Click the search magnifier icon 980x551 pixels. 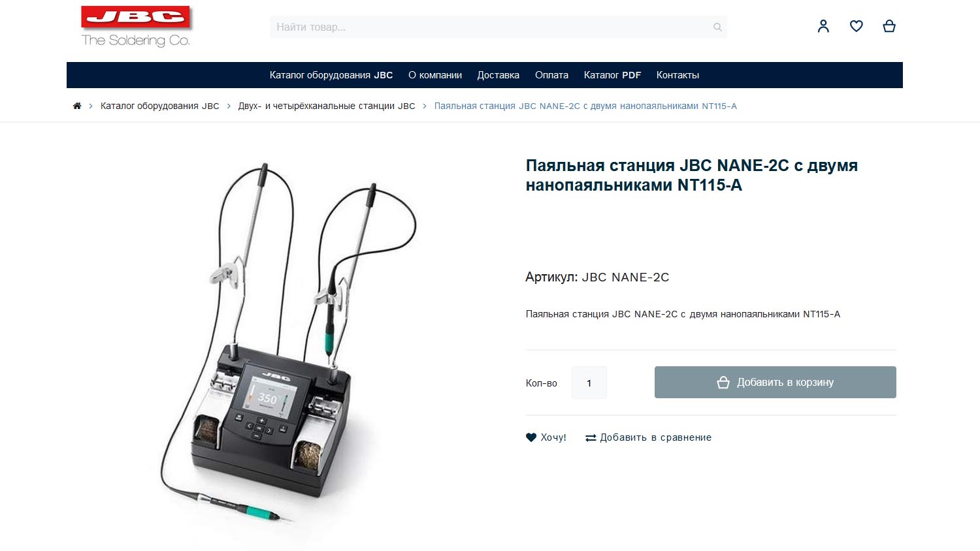[717, 27]
